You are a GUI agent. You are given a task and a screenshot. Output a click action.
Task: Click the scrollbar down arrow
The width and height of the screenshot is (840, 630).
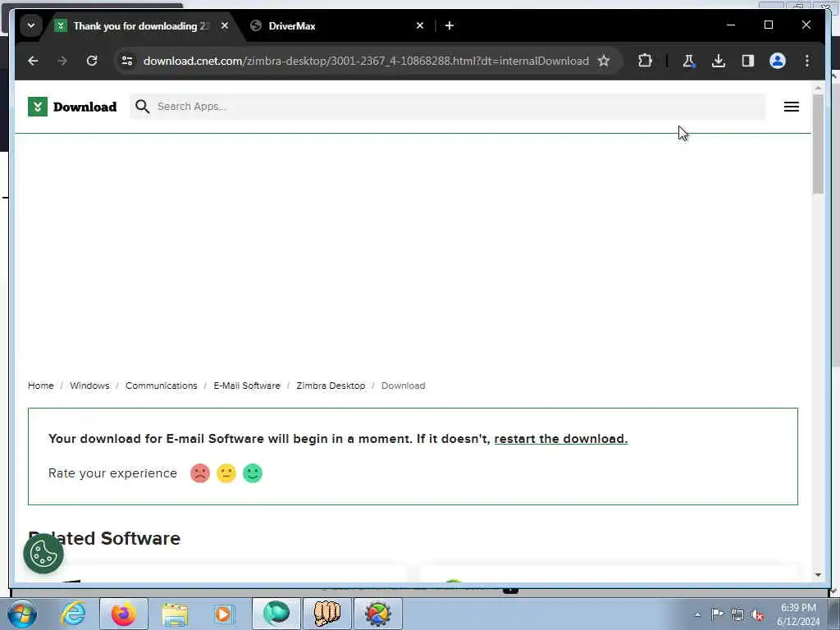pyautogui.click(x=818, y=575)
